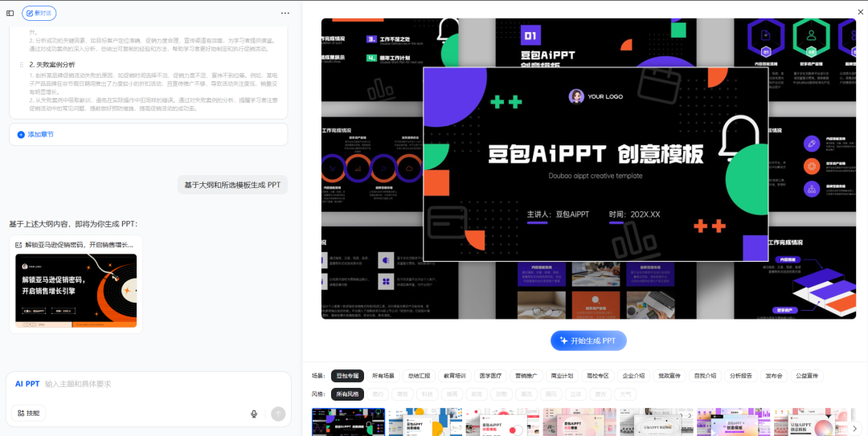Screen dimensions: 868x436
Task: Select the 所有风格 style filter
Action: pos(347,394)
